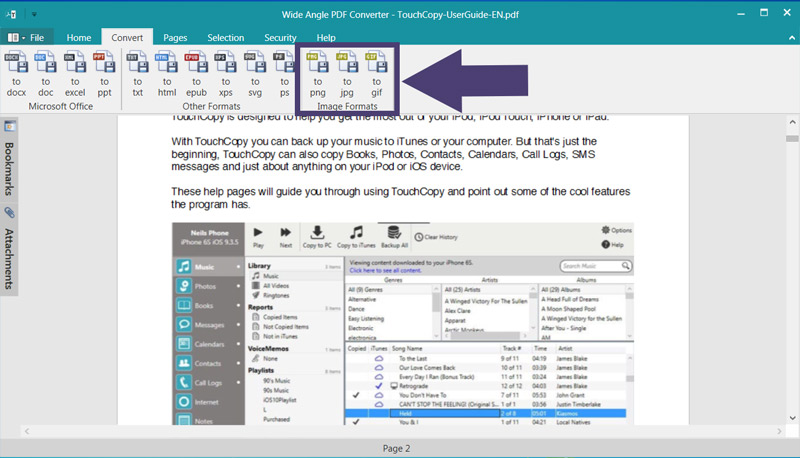The width and height of the screenshot is (800, 458).
Task: Convert the document to xps
Action: click(x=226, y=73)
